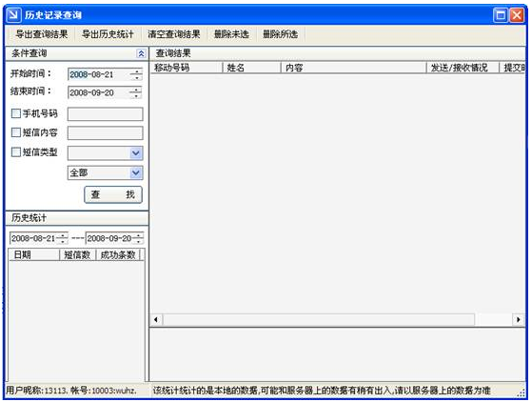
Task: Click the resize grip in status bar
Action: click(521, 392)
